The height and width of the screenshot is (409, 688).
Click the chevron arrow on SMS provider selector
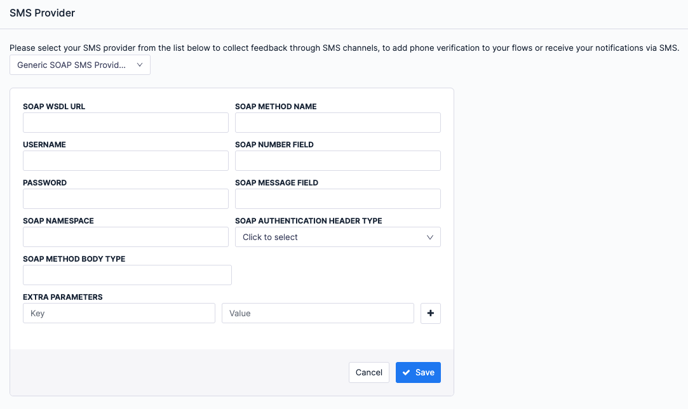140,65
